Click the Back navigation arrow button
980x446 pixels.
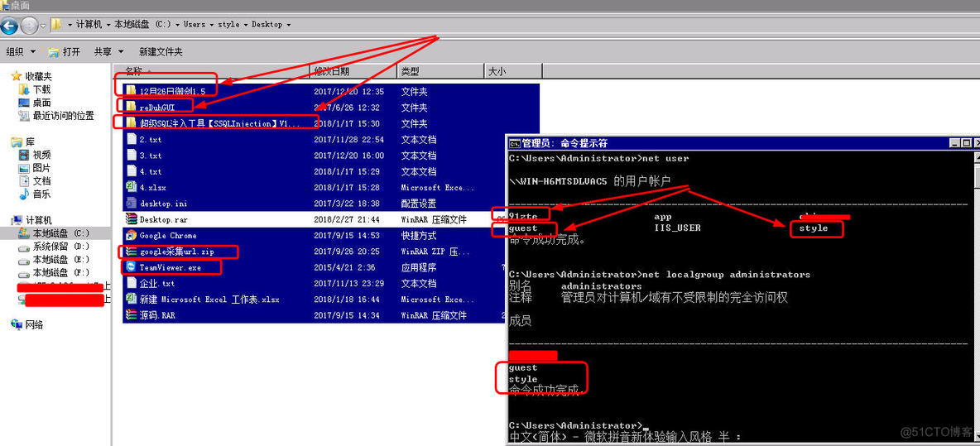click(x=9, y=26)
